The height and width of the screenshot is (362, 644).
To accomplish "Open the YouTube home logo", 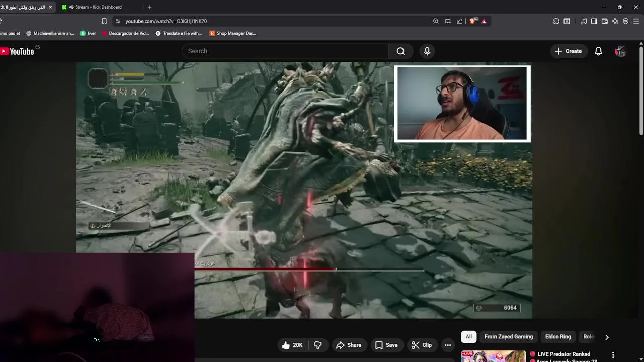I will click(17, 51).
